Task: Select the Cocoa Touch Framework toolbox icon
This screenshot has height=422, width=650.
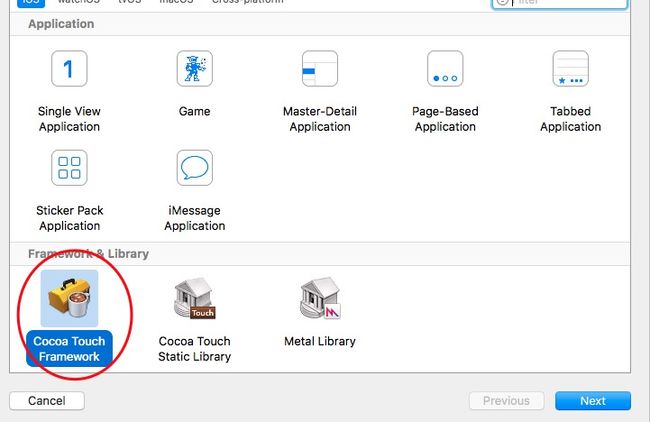Action: [x=69, y=298]
